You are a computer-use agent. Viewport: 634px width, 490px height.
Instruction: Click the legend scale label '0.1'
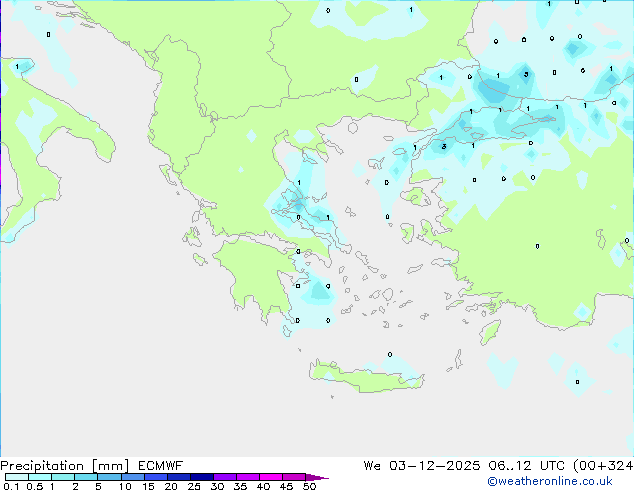coord(11,486)
